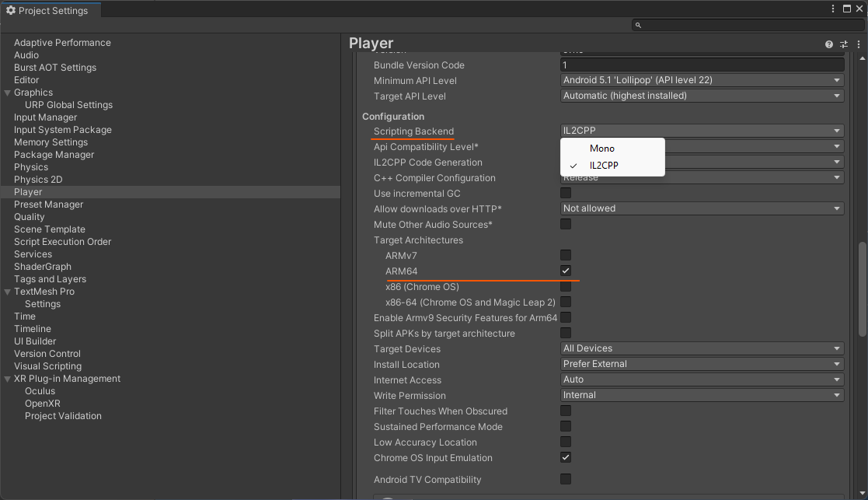Open the Target API Level dropdown
Screen dimensions: 868x500
pyautogui.click(x=702, y=96)
